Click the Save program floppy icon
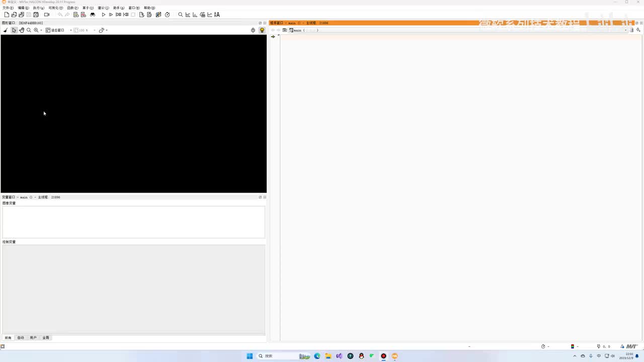 (29, 15)
